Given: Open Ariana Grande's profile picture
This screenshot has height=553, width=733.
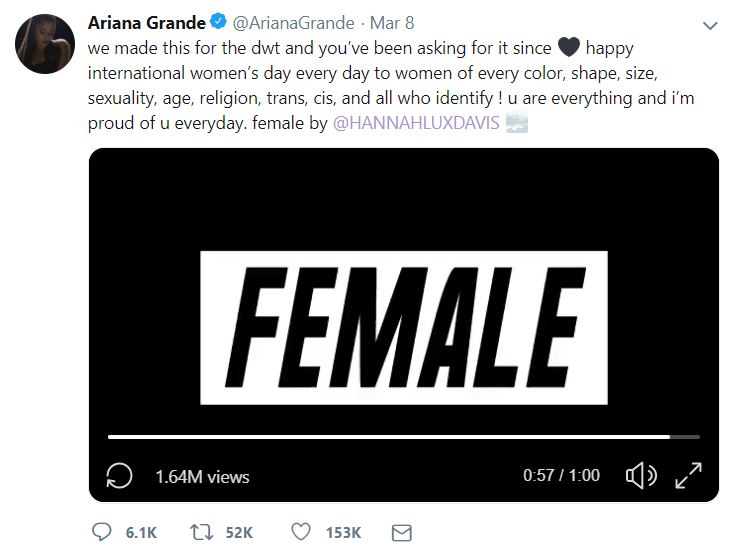Looking at the screenshot, I should click(x=43, y=44).
